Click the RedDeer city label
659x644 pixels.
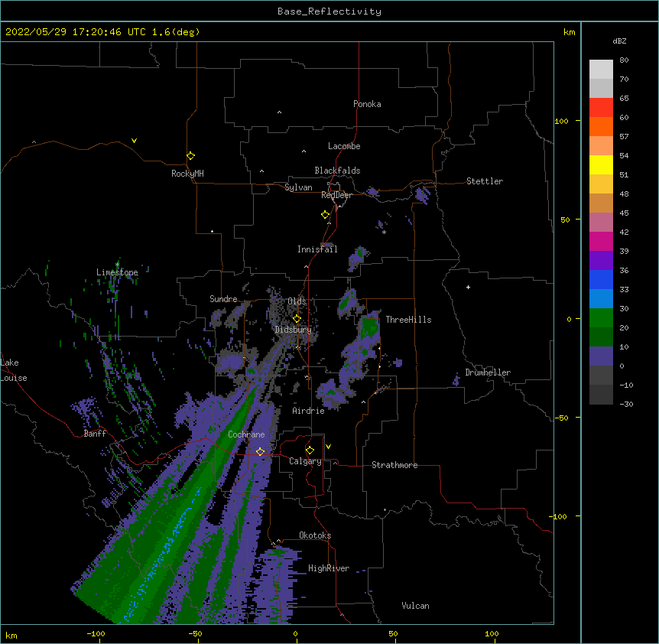click(336, 195)
